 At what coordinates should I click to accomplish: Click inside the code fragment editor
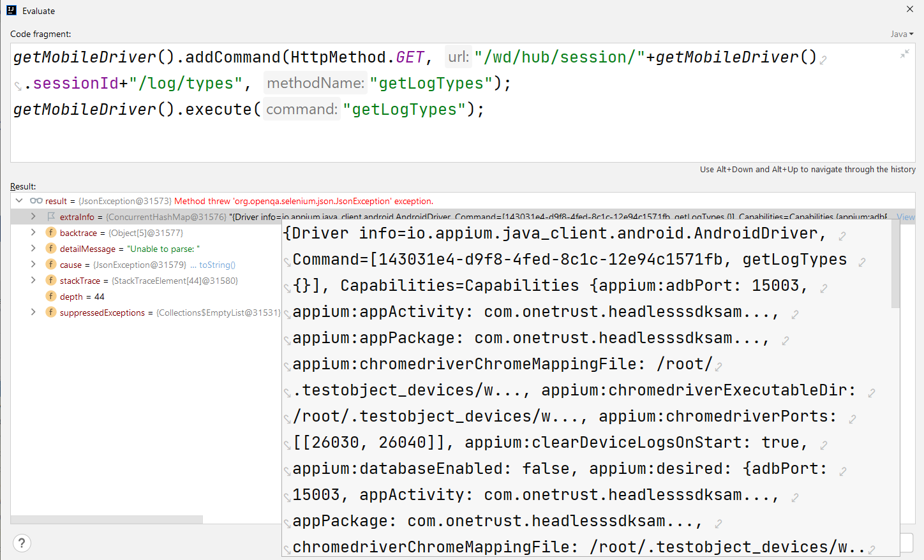pos(463,103)
